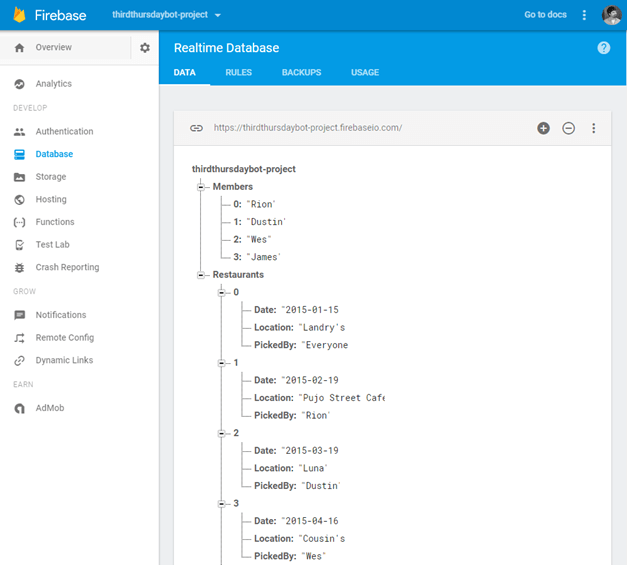627x565 pixels.
Task: Click Location value "Pujo Street Cafe"
Action: [x=341, y=398]
